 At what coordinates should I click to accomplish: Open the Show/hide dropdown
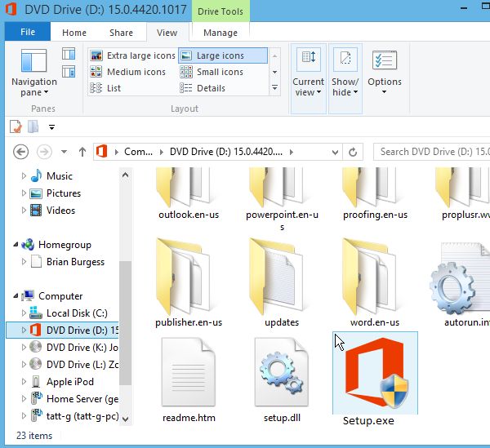pos(345,78)
